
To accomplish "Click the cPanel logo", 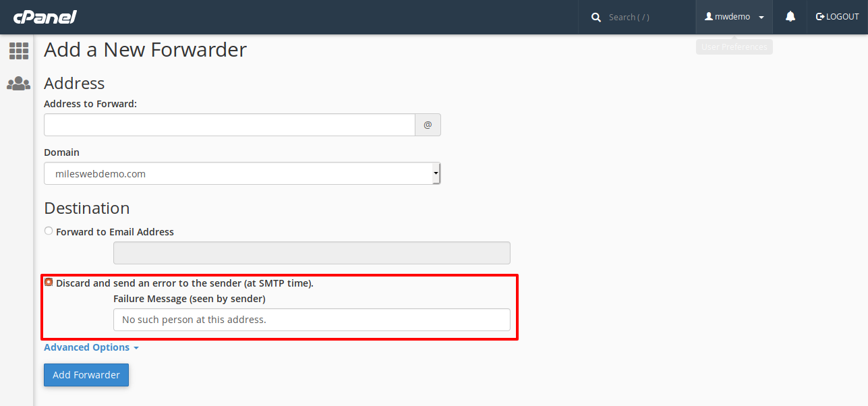I will click(x=45, y=17).
